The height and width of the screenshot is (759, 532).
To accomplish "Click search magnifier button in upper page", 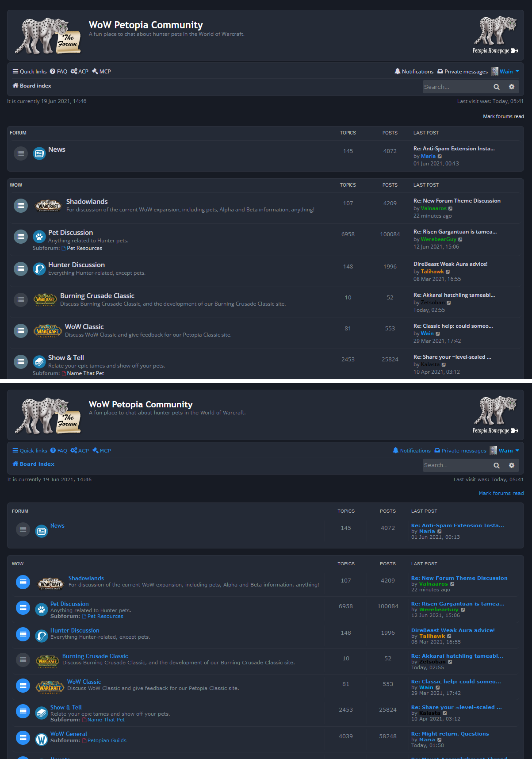I will pos(497,87).
